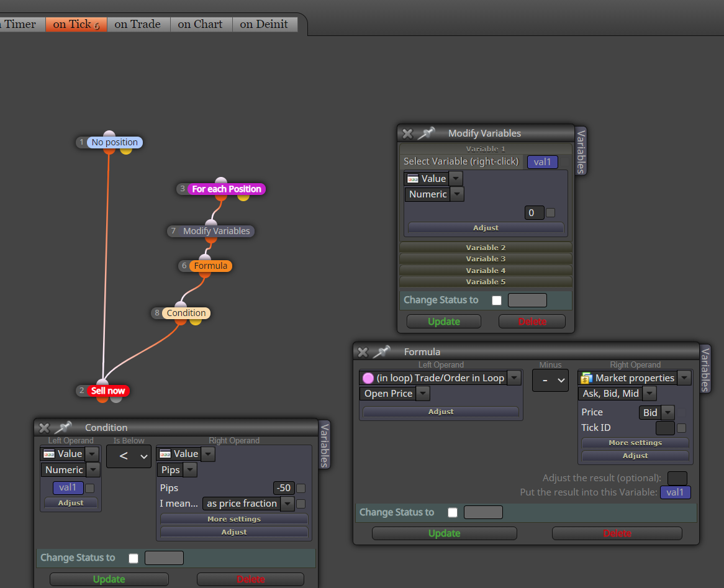Select the Sell now block
This screenshot has width=724, height=588.
[107, 391]
